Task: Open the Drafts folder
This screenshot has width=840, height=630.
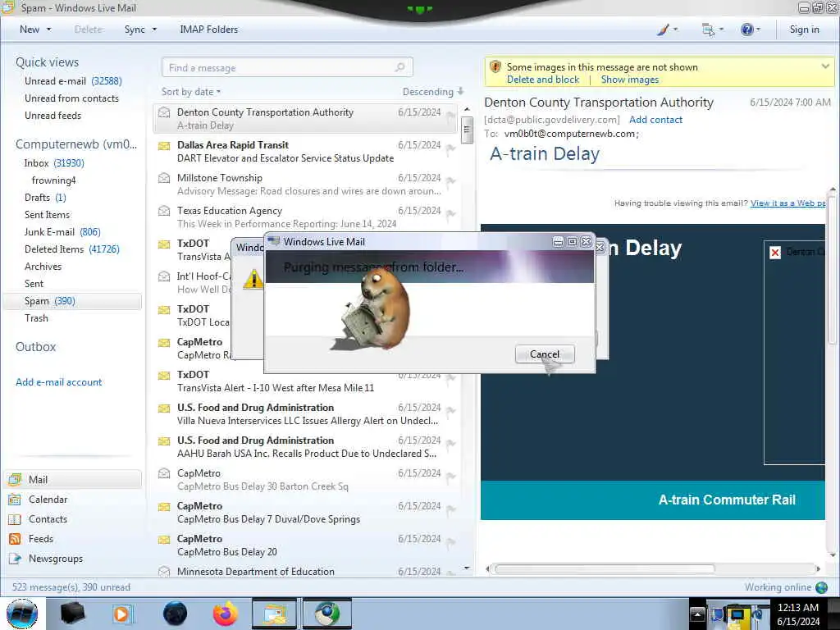Action: [x=46, y=197]
